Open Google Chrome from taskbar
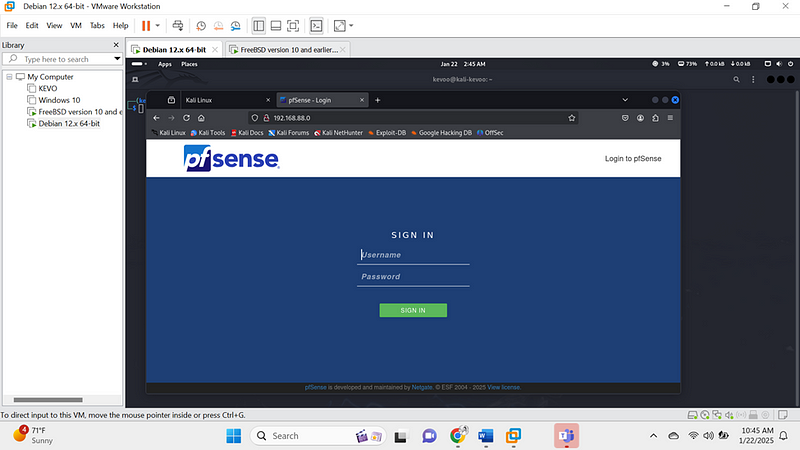Image resolution: width=800 pixels, height=450 pixels. tap(458, 436)
